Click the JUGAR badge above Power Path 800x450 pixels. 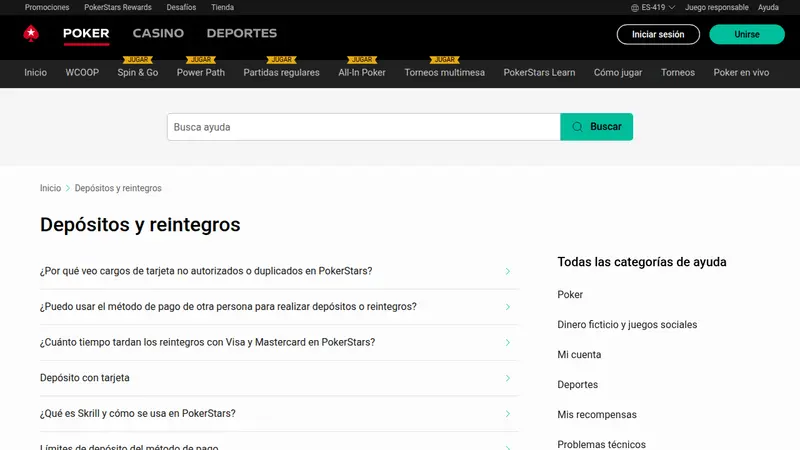point(201,60)
